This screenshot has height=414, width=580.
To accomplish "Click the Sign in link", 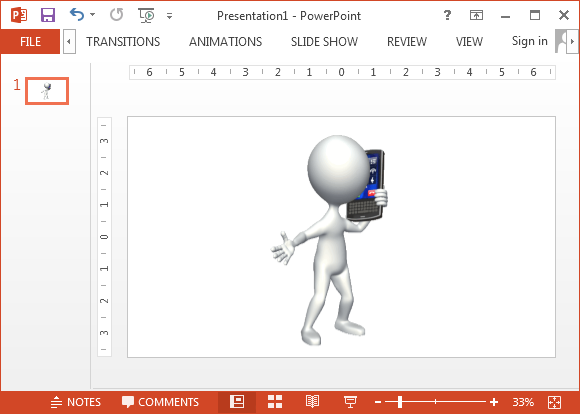I will click(x=529, y=41).
